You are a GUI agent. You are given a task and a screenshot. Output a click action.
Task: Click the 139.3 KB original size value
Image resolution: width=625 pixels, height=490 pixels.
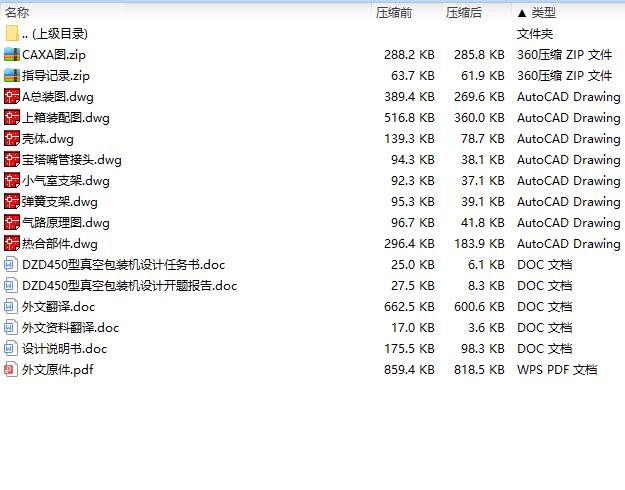(409, 139)
